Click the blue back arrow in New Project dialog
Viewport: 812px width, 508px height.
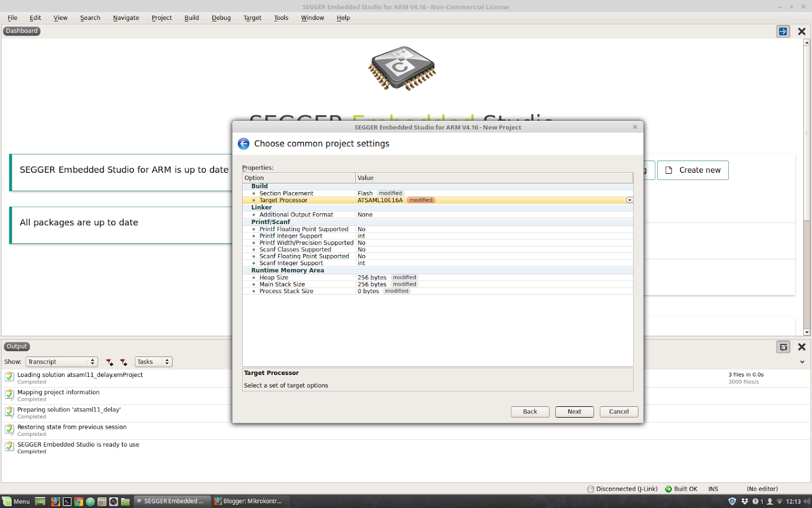(244, 144)
